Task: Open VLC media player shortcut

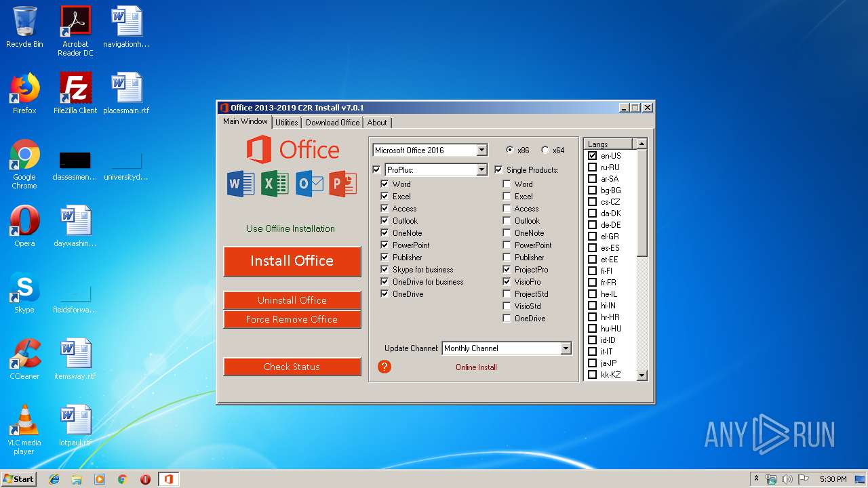Action: pos(24,430)
